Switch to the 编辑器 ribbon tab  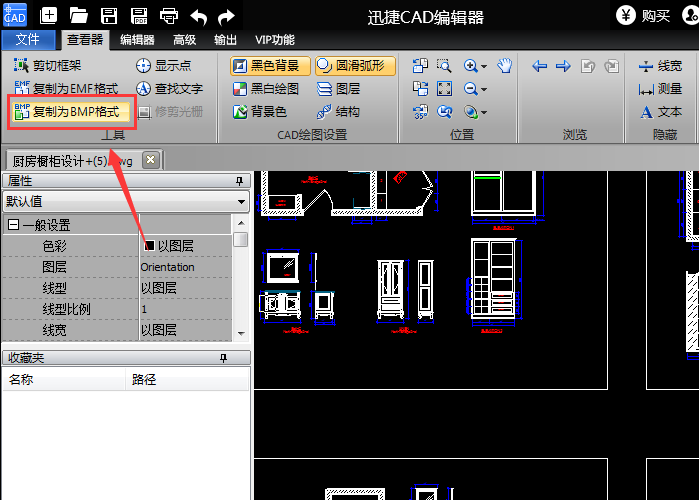tap(137, 40)
